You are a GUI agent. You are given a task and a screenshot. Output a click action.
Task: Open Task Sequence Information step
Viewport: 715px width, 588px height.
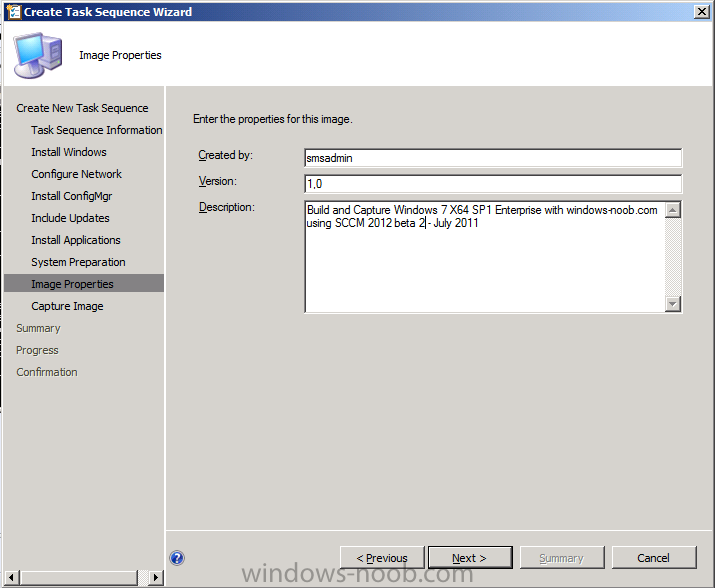97,130
